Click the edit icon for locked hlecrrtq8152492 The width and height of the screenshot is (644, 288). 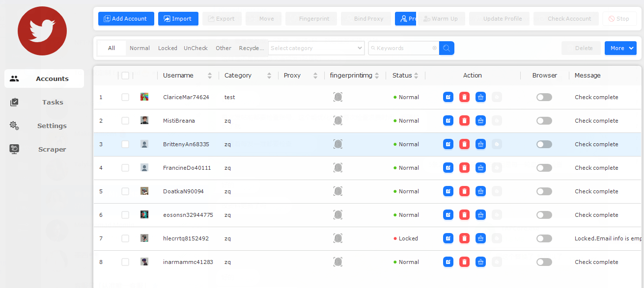[x=448, y=238]
